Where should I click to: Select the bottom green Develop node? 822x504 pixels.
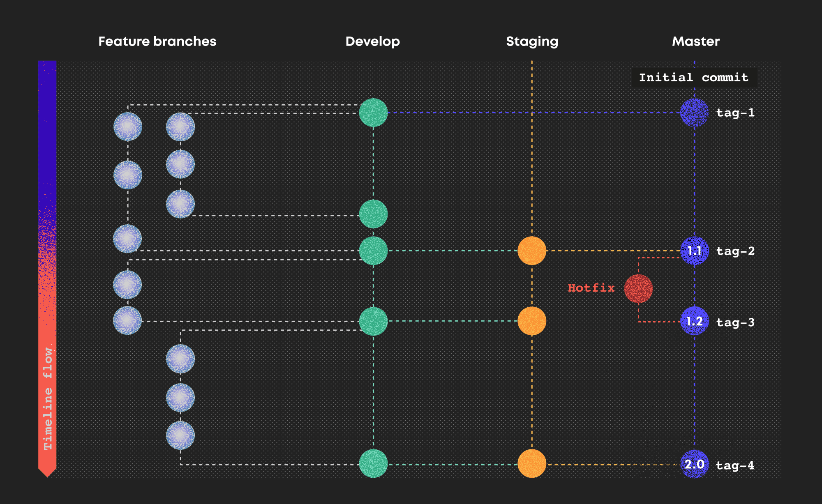tap(373, 463)
